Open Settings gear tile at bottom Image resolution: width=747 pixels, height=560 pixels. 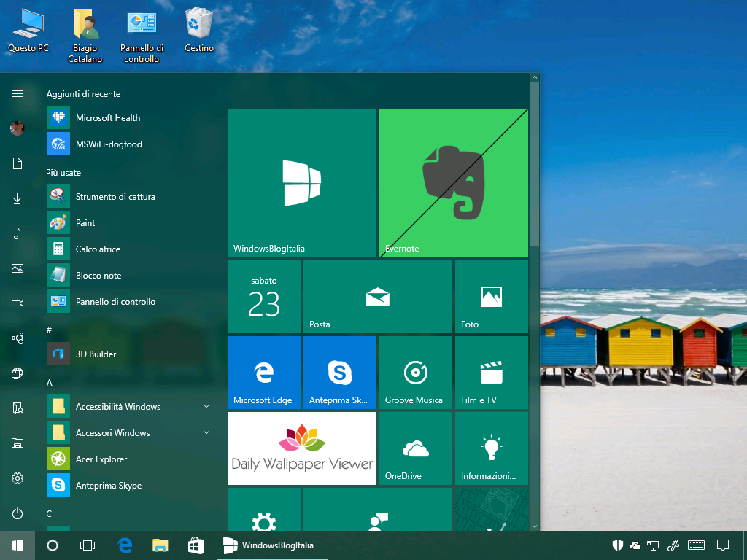coord(264,509)
